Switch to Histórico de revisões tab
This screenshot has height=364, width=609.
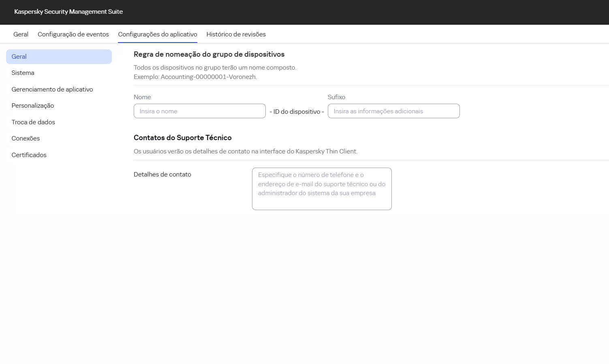point(236,34)
